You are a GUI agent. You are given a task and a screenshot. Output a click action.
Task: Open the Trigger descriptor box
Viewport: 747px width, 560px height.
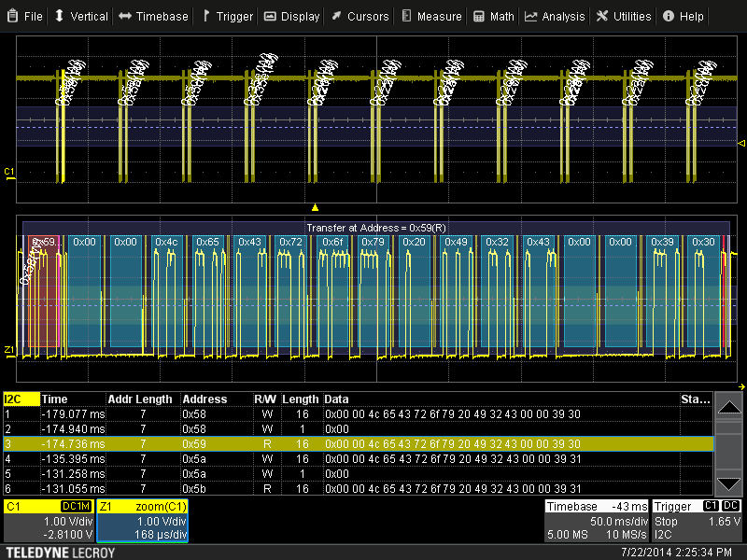(697, 521)
